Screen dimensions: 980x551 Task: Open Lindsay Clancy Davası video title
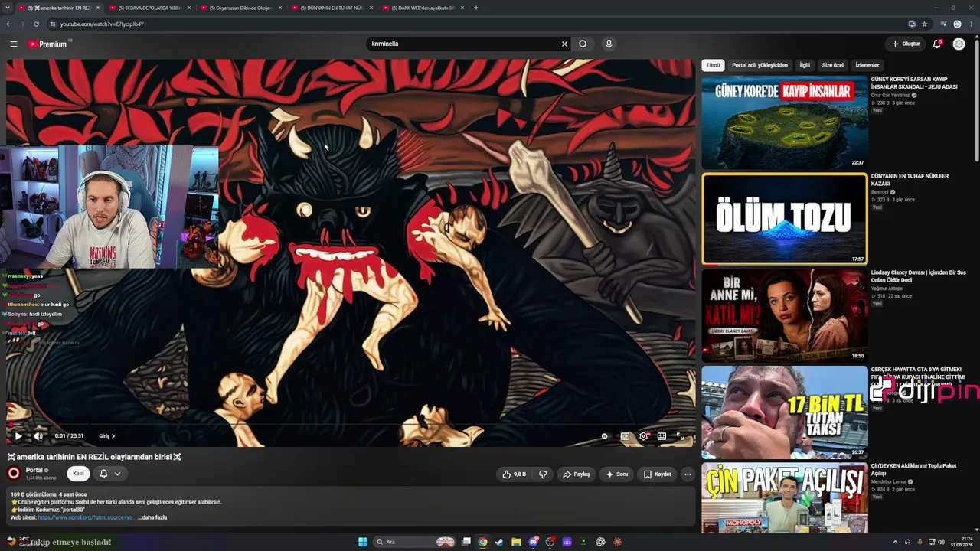click(x=918, y=276)
